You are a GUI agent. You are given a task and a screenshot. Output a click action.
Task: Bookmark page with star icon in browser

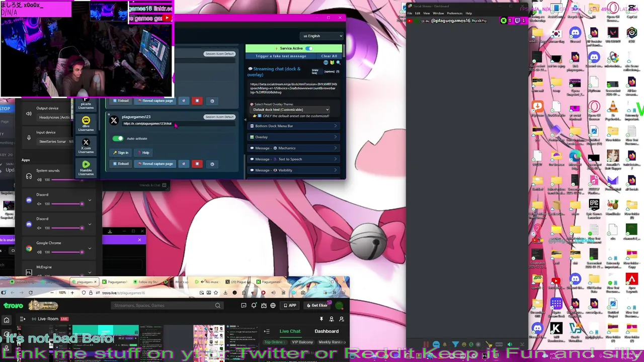pos(215,293)
